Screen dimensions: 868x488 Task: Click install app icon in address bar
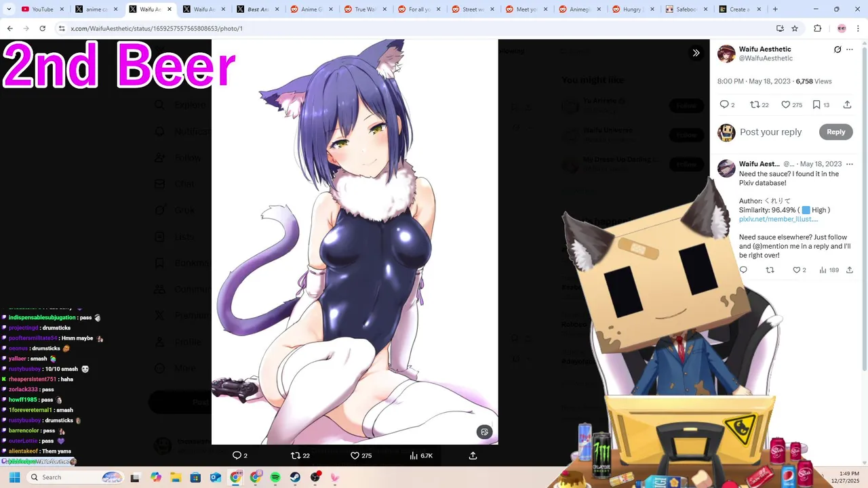pyautogui.click(x=780, y=28)
